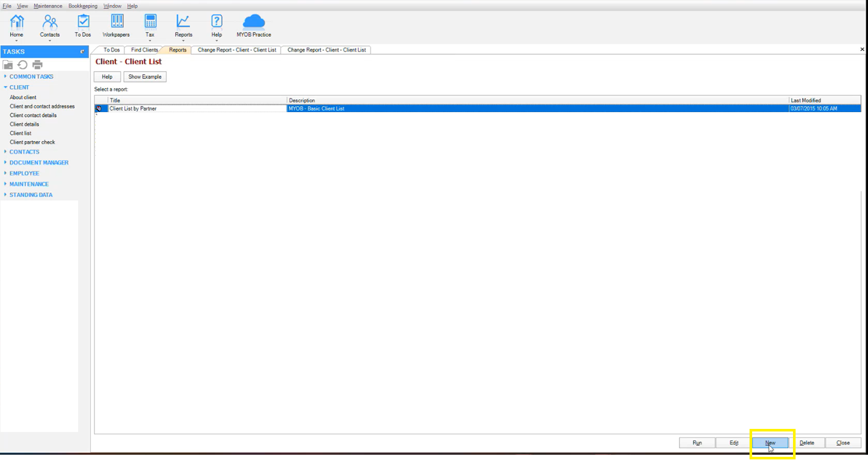
Task: Click the Help button under Client List heading
Action: pos(107,76)
